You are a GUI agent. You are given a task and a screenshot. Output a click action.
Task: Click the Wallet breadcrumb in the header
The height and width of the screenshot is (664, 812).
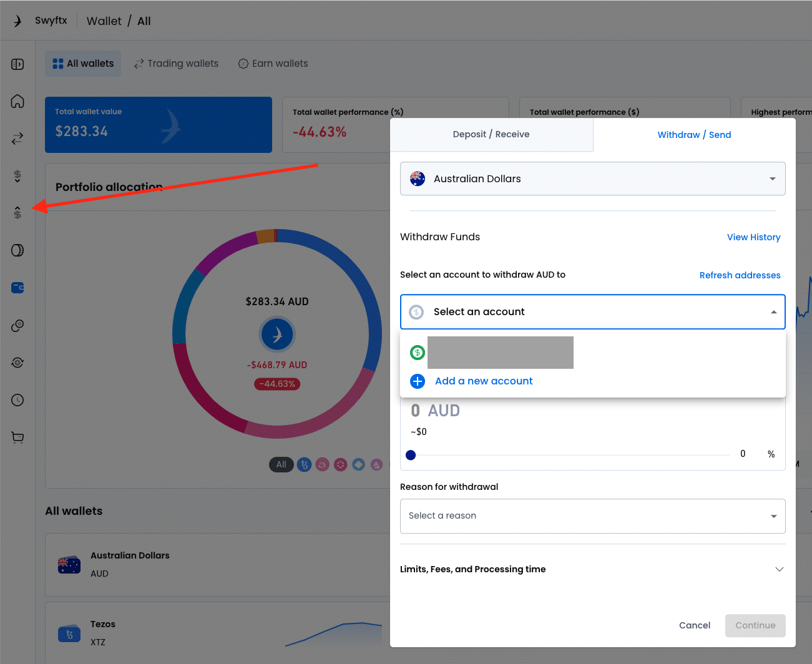click(104, 21)
